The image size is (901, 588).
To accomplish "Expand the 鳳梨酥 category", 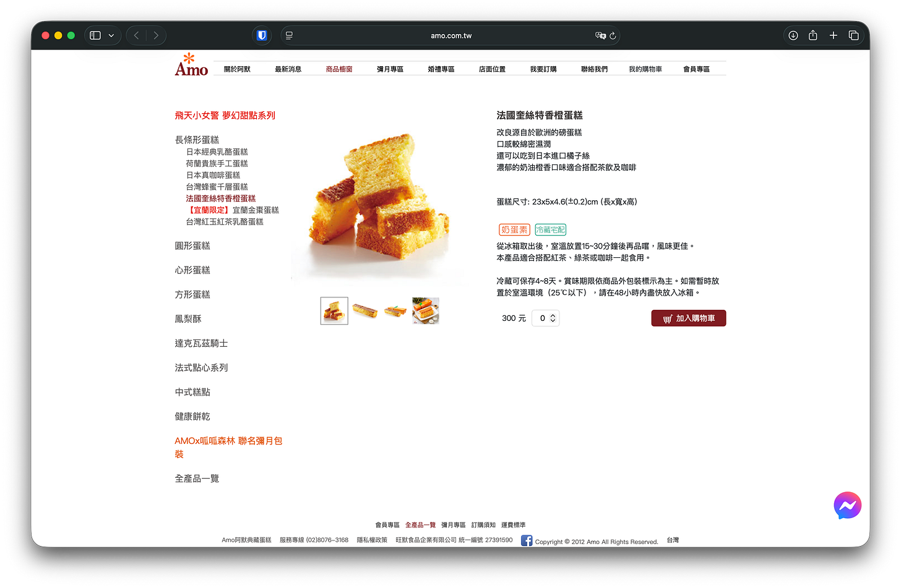I will (x=188, y=319).
